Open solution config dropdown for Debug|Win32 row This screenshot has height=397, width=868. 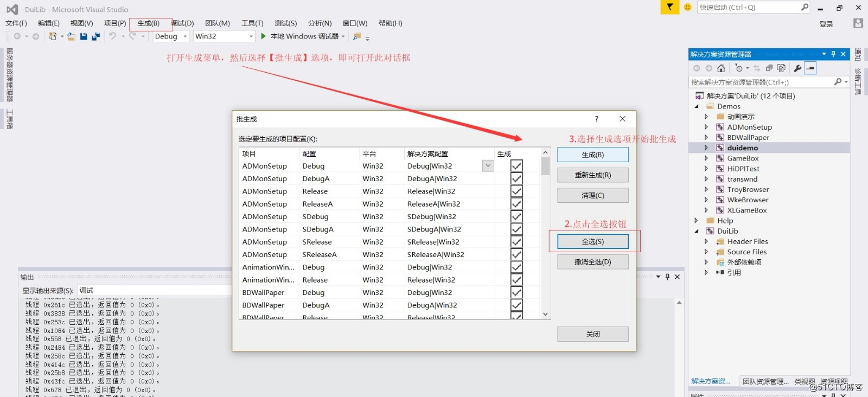(488, 166)
